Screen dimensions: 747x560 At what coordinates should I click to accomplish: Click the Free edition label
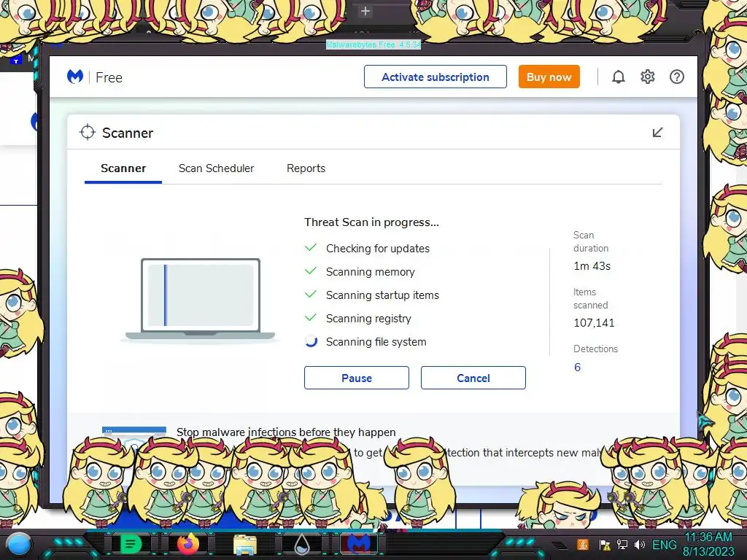[x=109, y=77]
